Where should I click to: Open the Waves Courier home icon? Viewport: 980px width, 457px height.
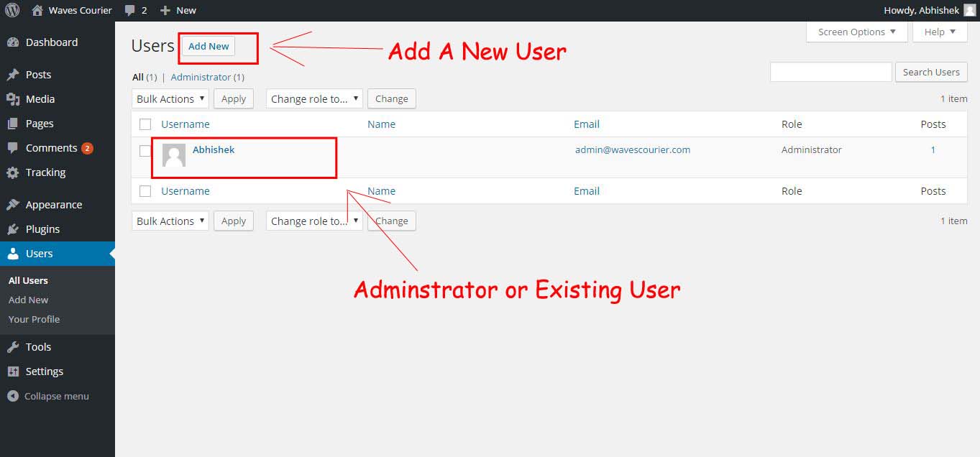tap(38, 10)
